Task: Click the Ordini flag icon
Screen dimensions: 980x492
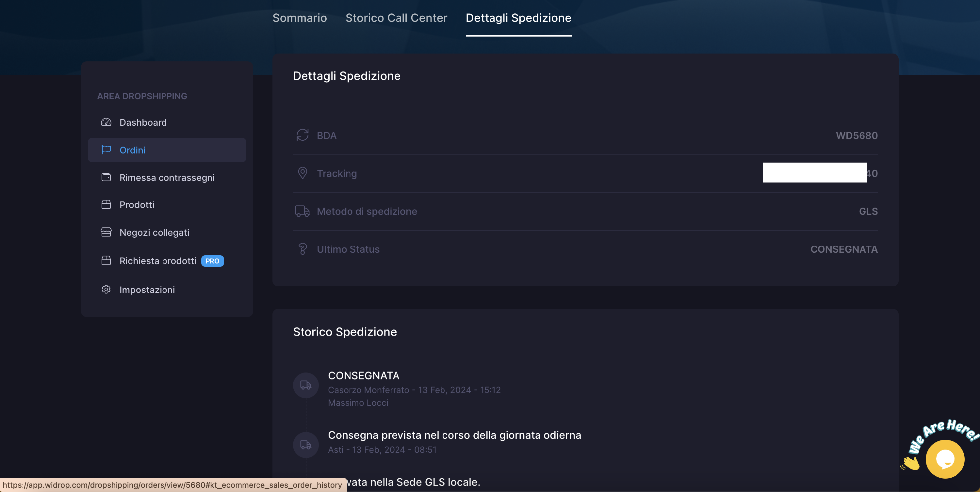Action: pos(106,150)
